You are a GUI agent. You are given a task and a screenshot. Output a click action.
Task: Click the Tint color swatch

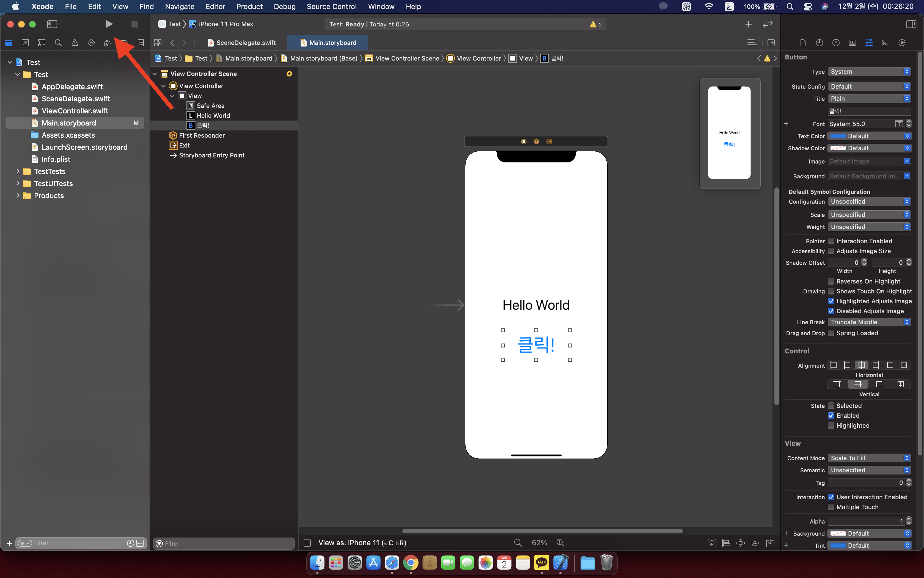tap(838, 546)
